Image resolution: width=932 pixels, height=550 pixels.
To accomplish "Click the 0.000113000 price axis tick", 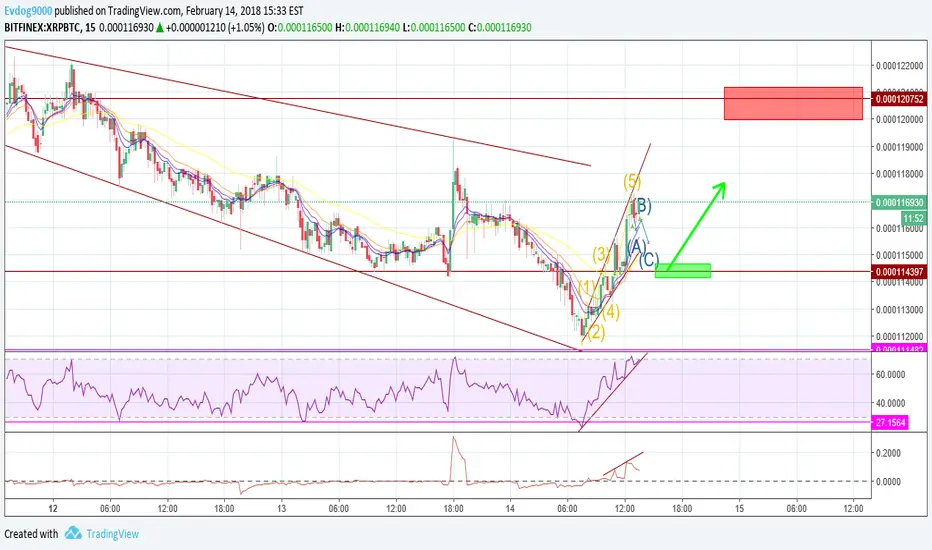I will click(x=900, y=310).
